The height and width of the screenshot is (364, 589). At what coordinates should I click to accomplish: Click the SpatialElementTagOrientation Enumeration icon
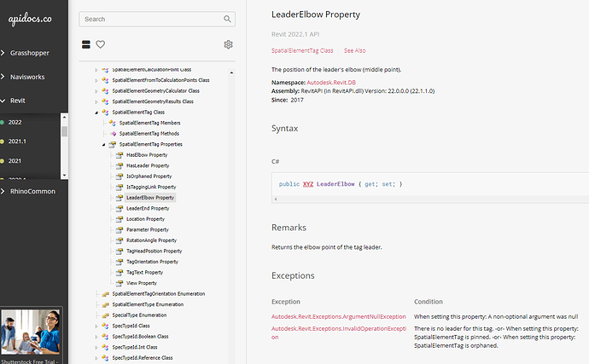106,293
